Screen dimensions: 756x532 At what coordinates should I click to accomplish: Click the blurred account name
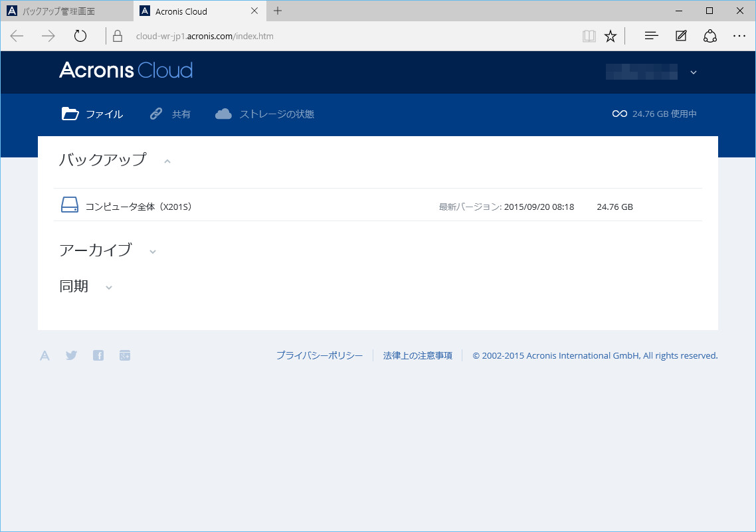[x=641, y=72]
